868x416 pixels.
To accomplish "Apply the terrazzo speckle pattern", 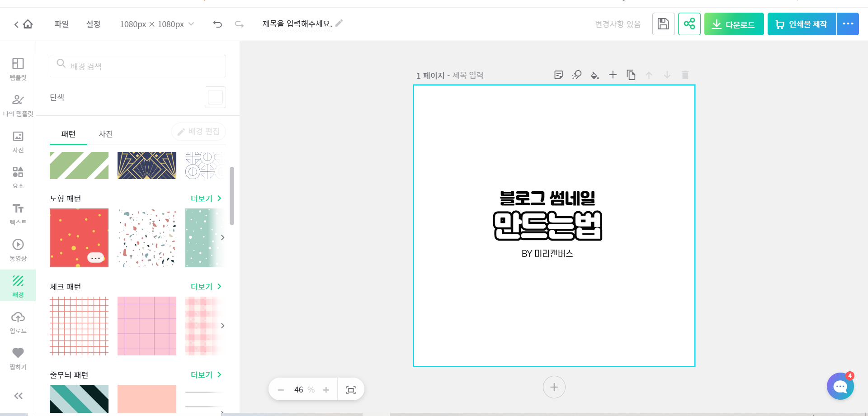I will [x=147, y=238].
